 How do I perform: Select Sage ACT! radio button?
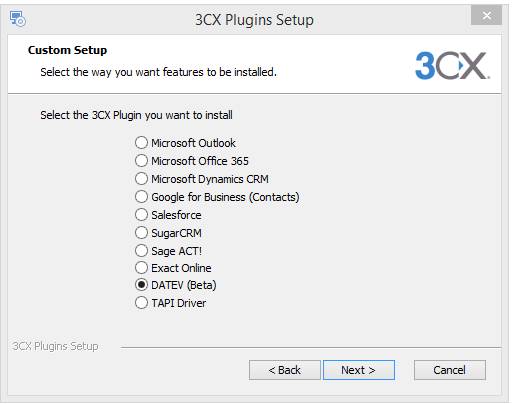(141, 251)
